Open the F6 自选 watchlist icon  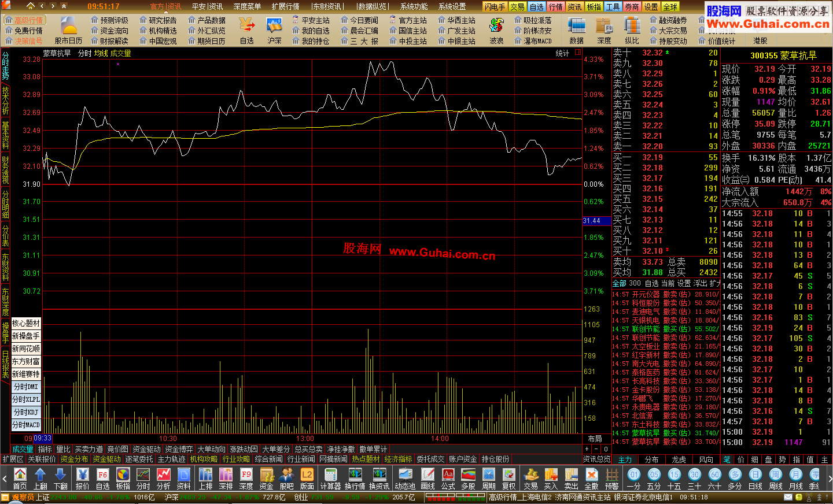point(103,479)
